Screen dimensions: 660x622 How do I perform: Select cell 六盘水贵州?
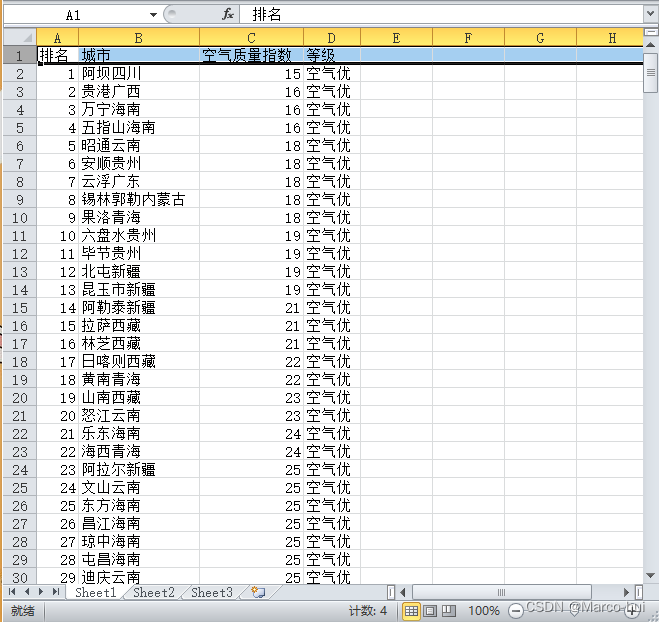click(x=139, y=236)
